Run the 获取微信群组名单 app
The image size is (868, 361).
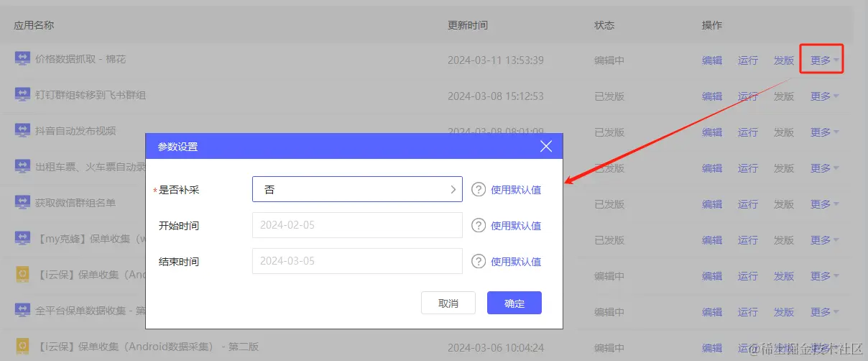748,204
